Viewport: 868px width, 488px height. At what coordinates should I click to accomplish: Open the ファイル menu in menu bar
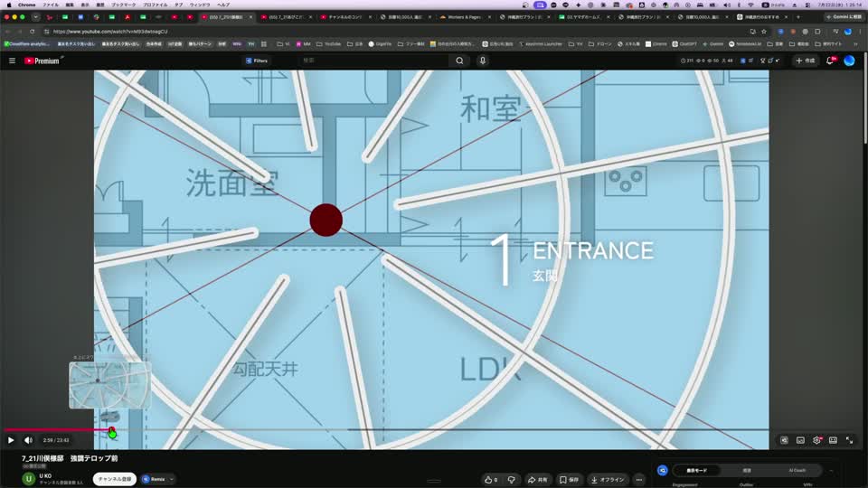tap(51, 5)
